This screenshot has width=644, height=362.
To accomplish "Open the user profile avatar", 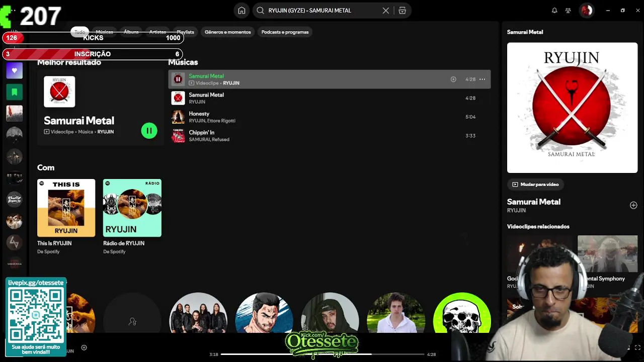I will pos(587,10).
